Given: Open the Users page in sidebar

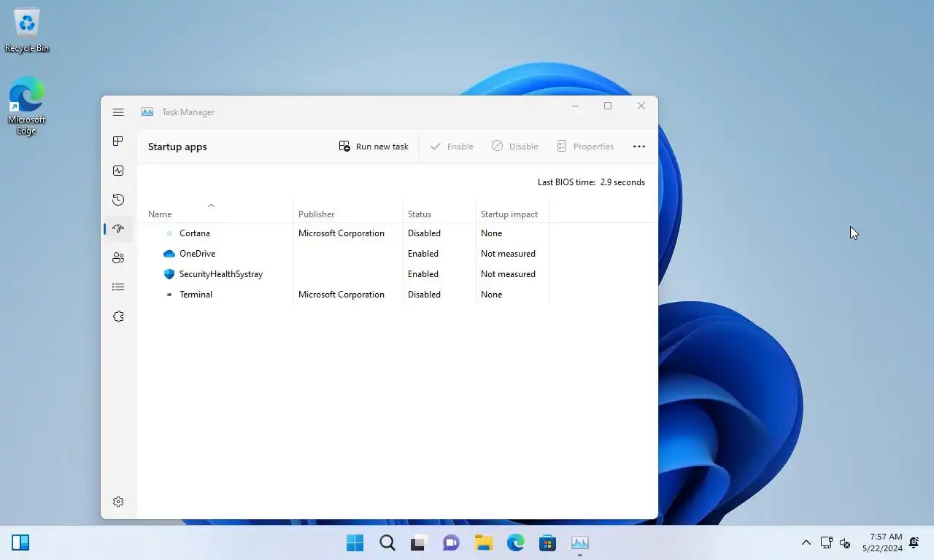Looking at the screenshot, I should tap(118, 258).
